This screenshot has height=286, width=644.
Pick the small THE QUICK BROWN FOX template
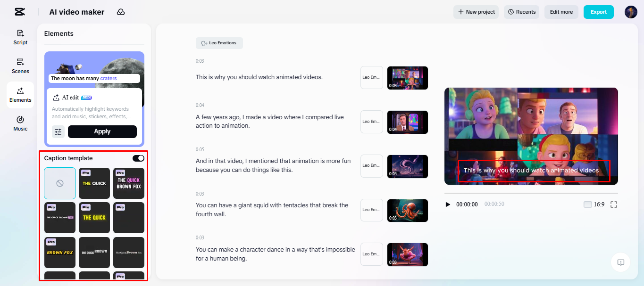tap(60, 218)
